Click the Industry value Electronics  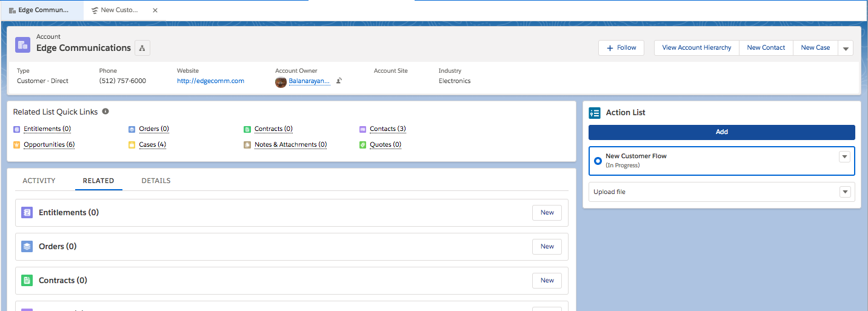pos(455,81)
